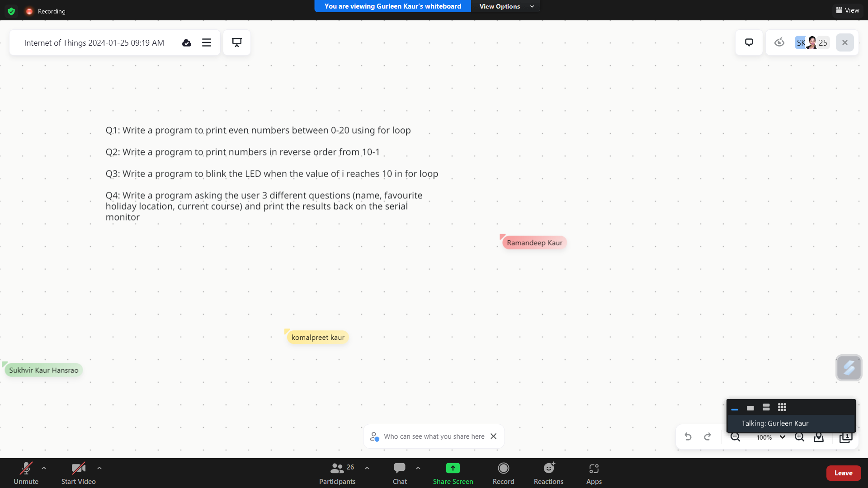Unmute the microphone
Screen dimensions: 868x488
(x=26, y=473)
